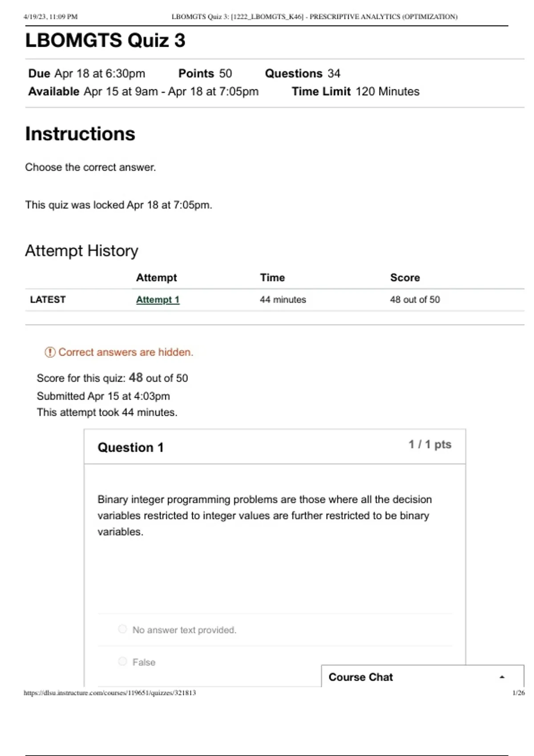Open the dlsu.instructure.com quiz URL in the footer

(x=109, y=693)
